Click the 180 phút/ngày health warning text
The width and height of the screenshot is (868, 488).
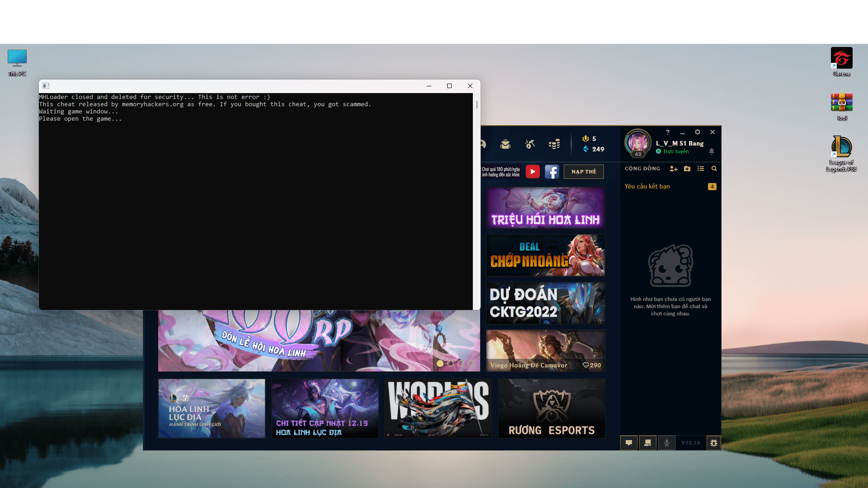coord(501,172)
